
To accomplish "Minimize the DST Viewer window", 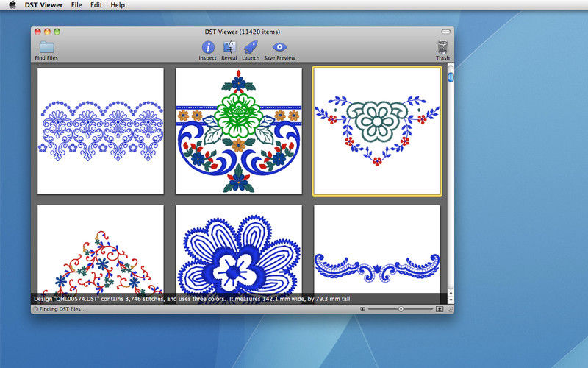I will point(47,32).
